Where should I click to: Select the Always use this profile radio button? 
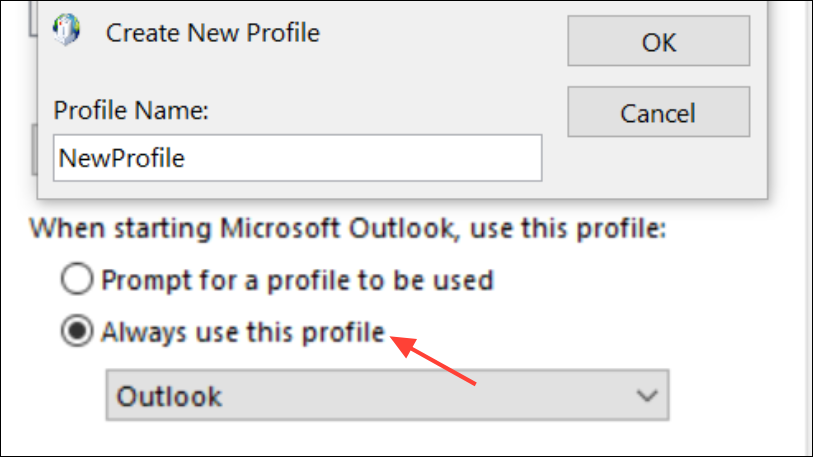coord(77,331)
